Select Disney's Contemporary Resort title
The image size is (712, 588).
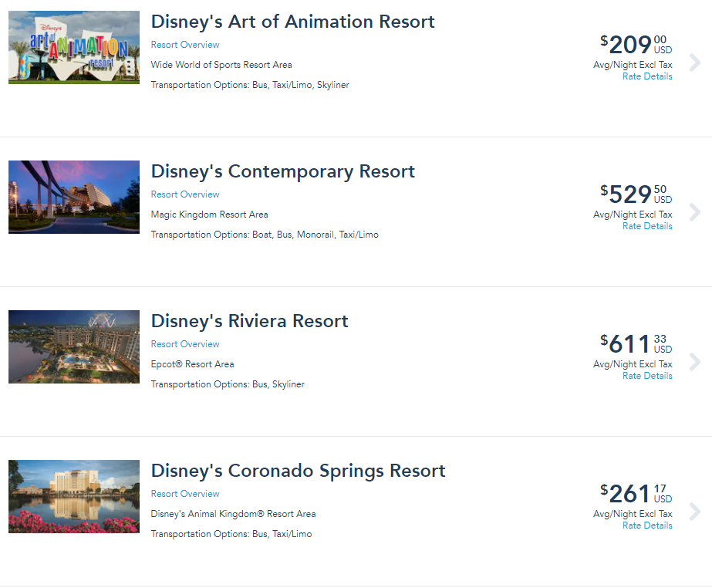tap(282, 171)
